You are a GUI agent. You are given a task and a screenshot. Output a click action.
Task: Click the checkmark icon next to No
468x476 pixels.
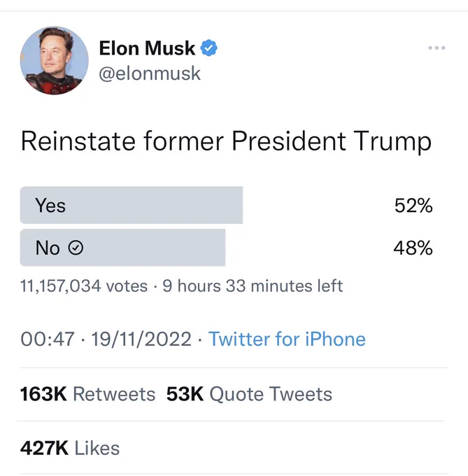tap(76, 247)
